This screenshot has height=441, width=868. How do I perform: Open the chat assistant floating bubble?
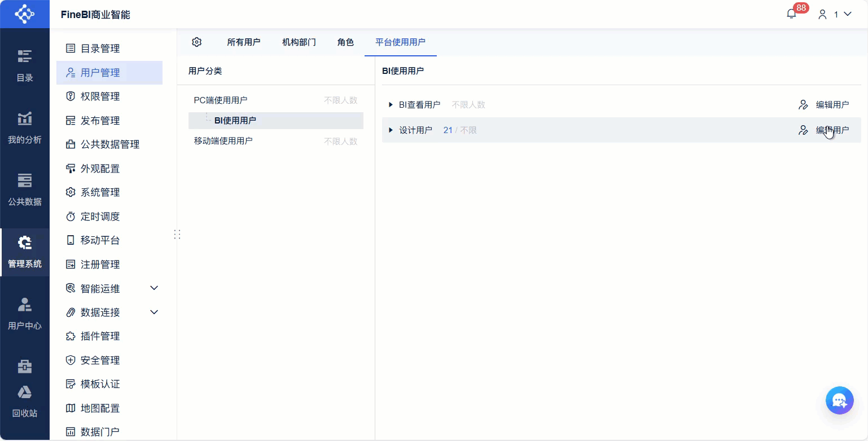(x=839, y=400)
